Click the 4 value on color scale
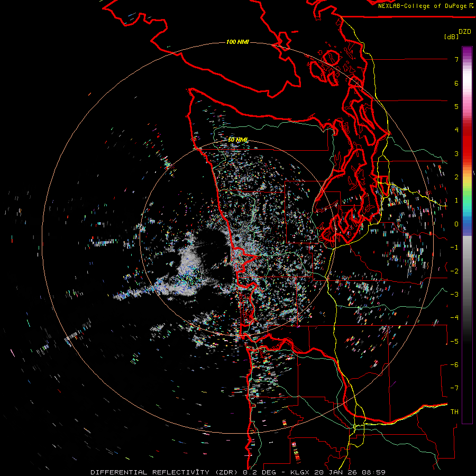Image resolution: width=476 pixels, height=476 pixels. click(456, 130)
